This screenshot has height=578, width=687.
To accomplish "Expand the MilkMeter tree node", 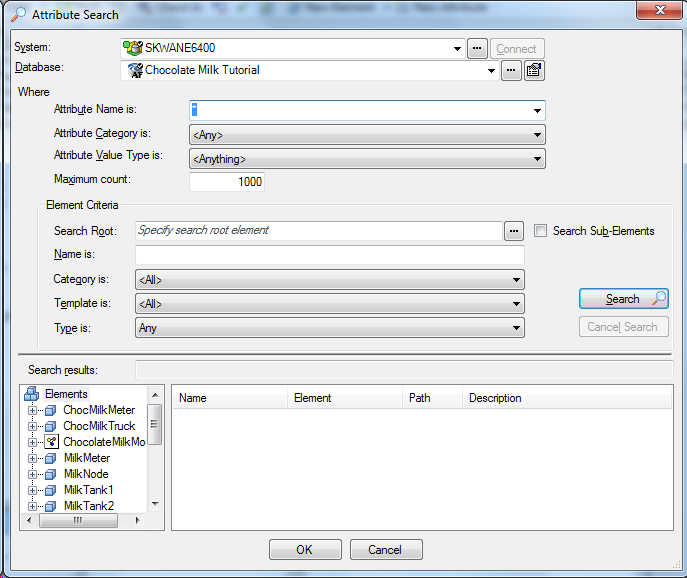I will pyautogui.click(x=33, y=458).
